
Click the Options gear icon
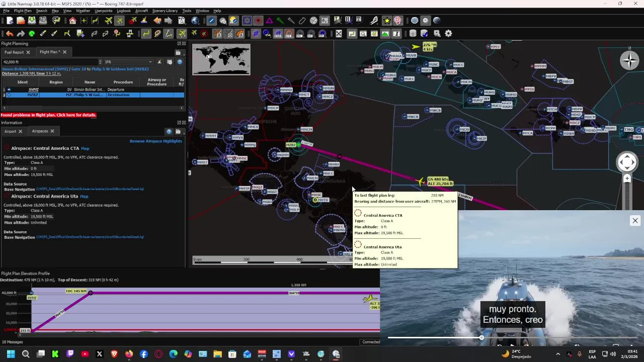point(448,34)
